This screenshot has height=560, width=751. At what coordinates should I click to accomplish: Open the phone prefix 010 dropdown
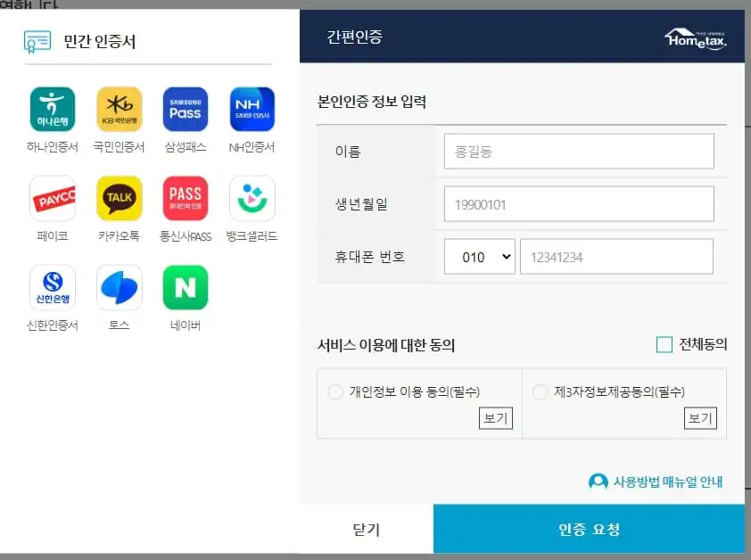[x=479, y=257]
